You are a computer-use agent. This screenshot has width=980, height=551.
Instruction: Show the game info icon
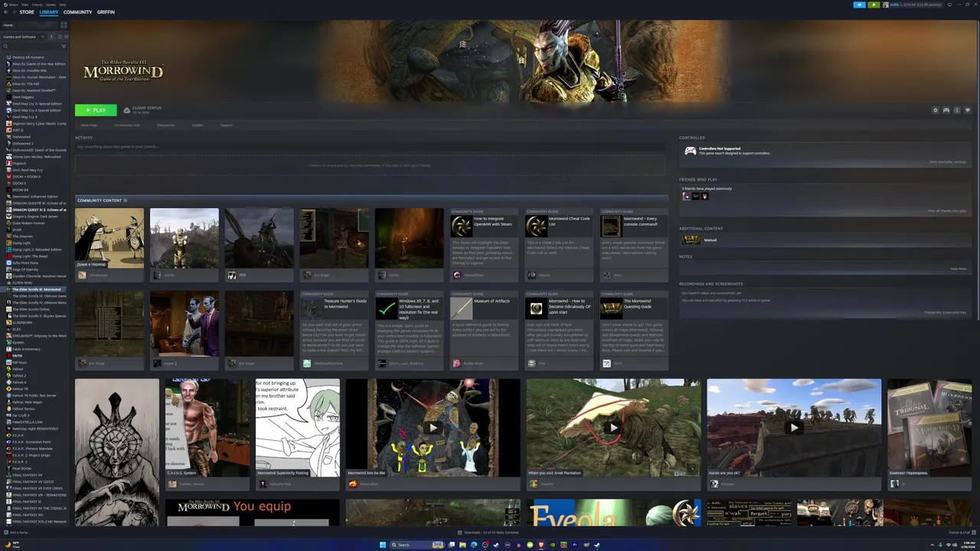pyautogui.click(x=956, y=110)
